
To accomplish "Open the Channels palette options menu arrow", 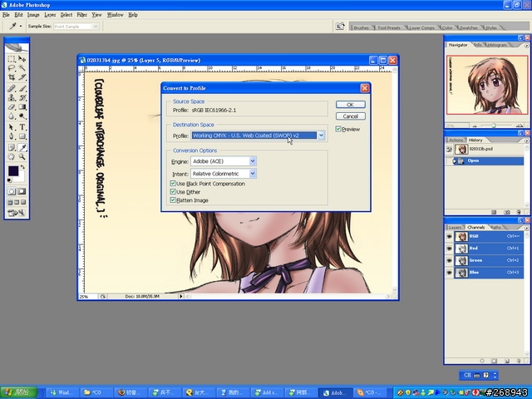I will click(526, 228).
